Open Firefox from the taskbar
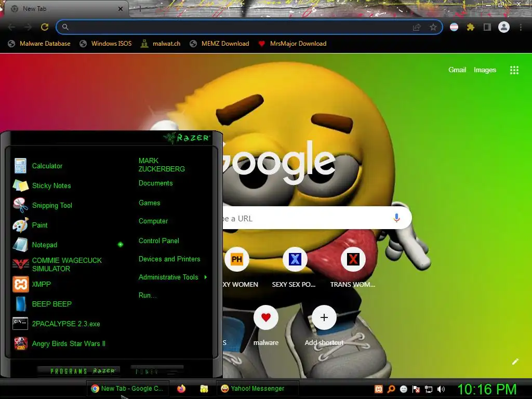 181,389
